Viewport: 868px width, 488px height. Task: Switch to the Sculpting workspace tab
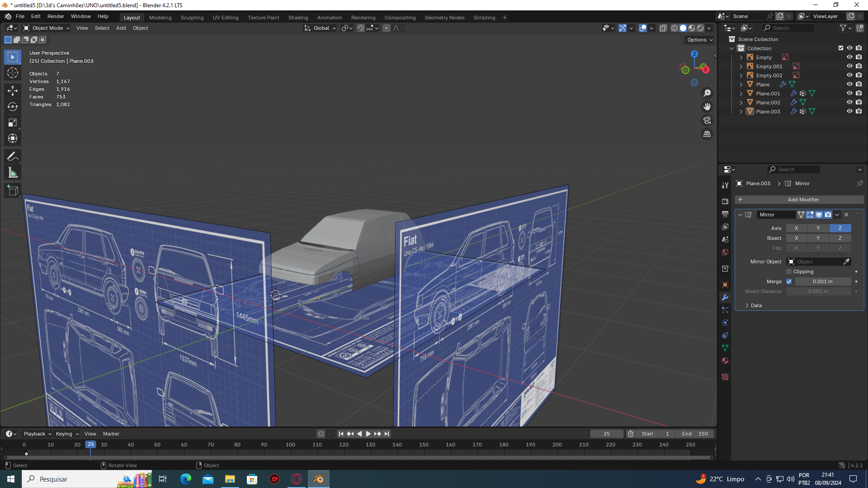pos(192,18)
